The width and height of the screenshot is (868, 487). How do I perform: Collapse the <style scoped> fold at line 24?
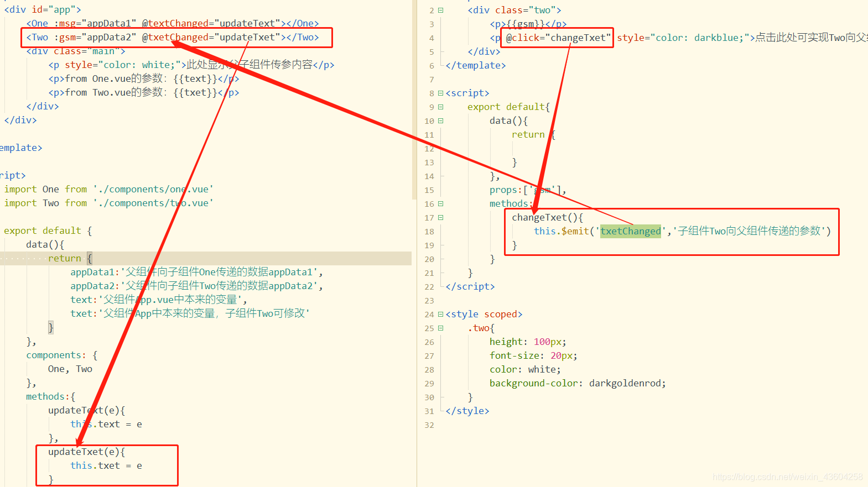(x=440, y=314)
